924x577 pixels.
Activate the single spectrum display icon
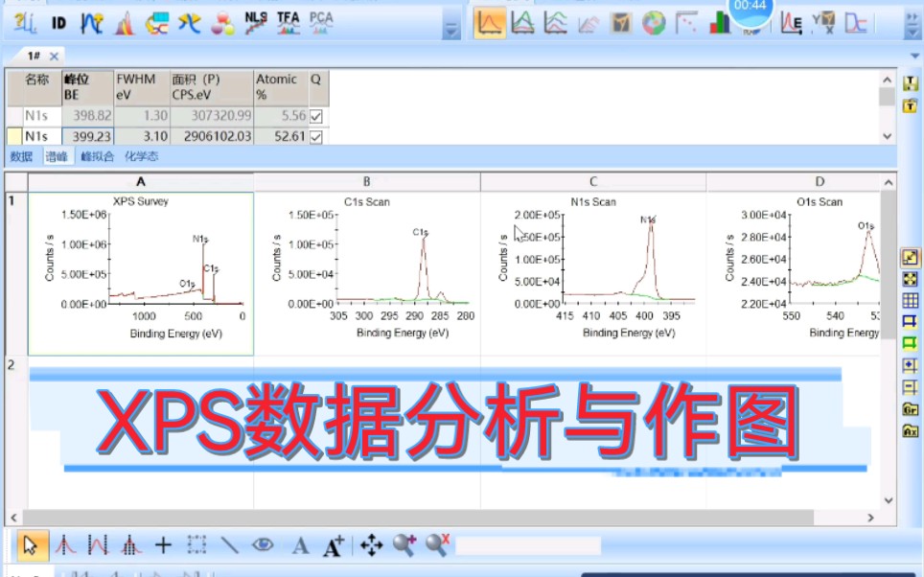point(489,20)
